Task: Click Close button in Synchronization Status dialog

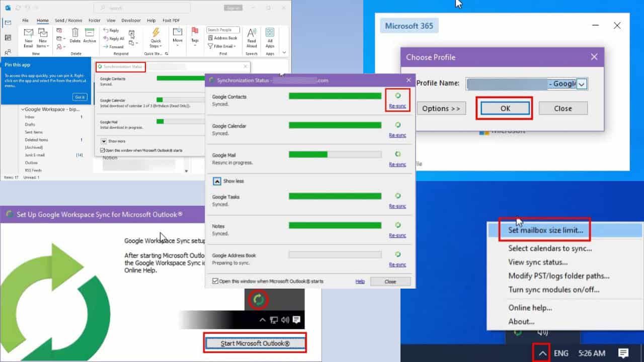Action: click(390, 282)
